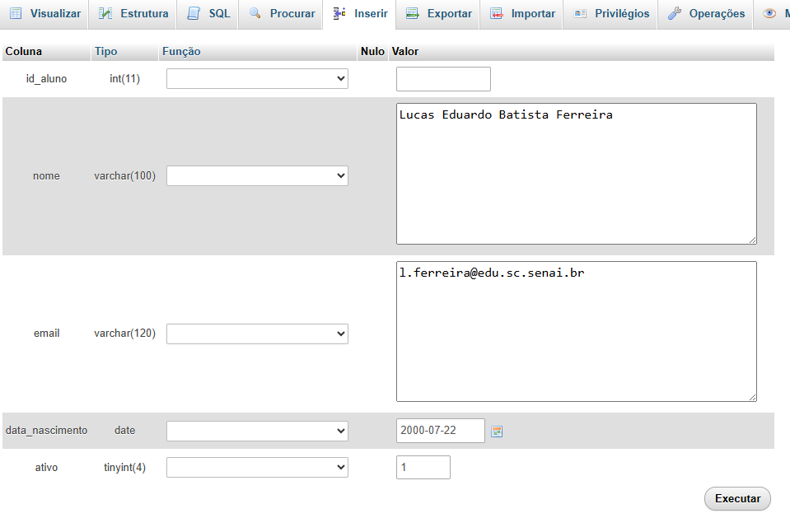The image size is (790, 532).
Task: Click the Importar tab icon
Action: [x=495, y=14]
